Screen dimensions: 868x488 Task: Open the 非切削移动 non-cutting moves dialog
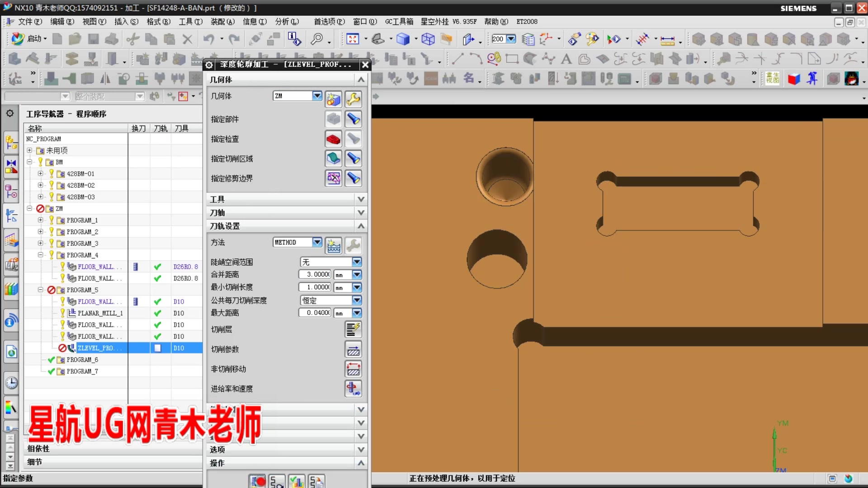pos(353,369)
